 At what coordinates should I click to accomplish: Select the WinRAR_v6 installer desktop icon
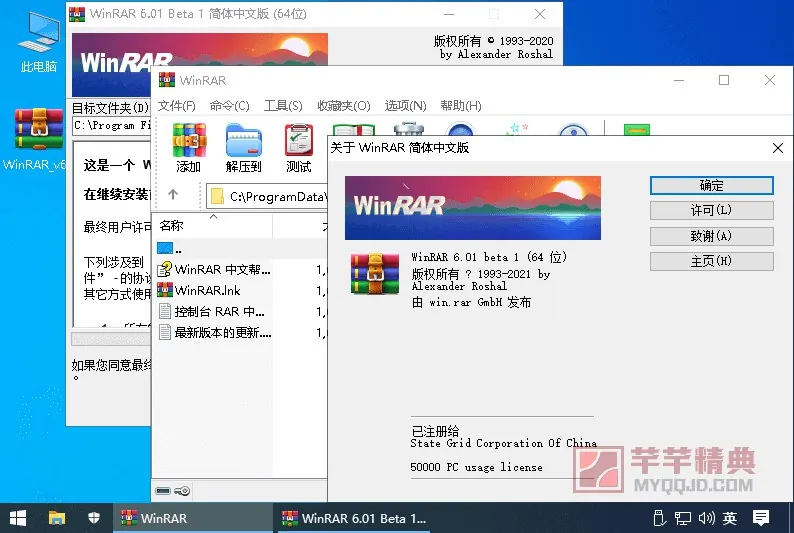click(x=38, y=139)
